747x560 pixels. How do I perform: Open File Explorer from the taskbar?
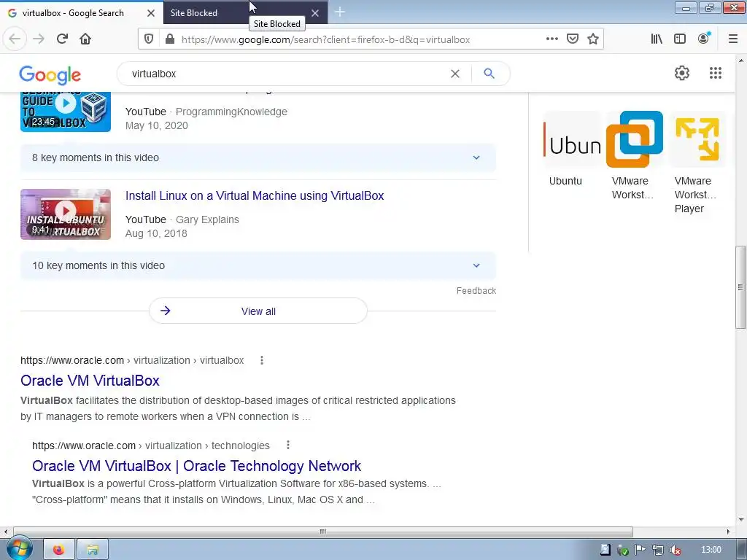(93, 550)
